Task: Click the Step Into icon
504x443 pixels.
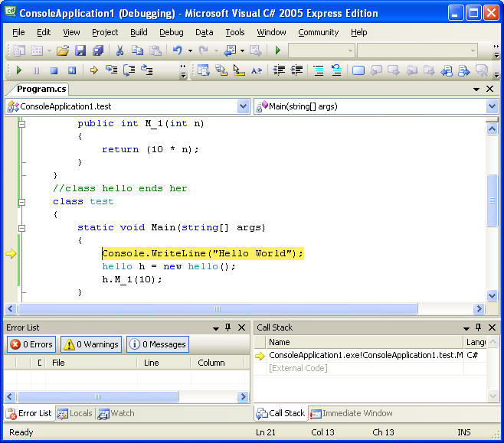Action: [112, 70]
